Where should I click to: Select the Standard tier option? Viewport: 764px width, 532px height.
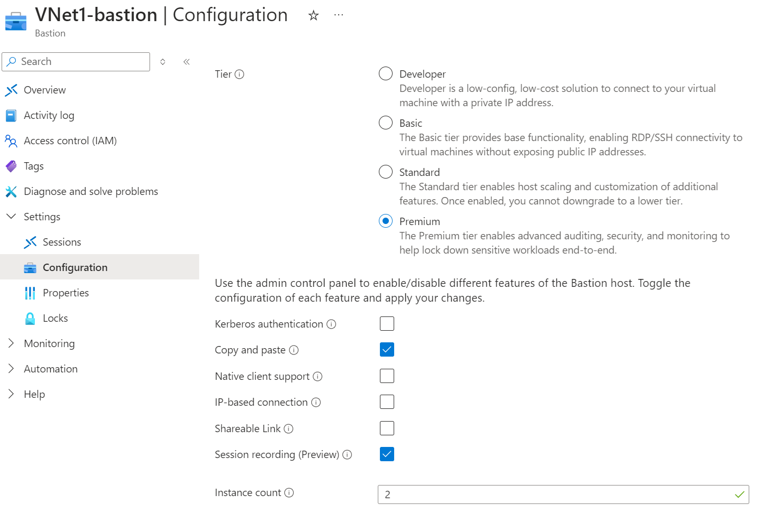pyautogui.click(x=386, y=172)
